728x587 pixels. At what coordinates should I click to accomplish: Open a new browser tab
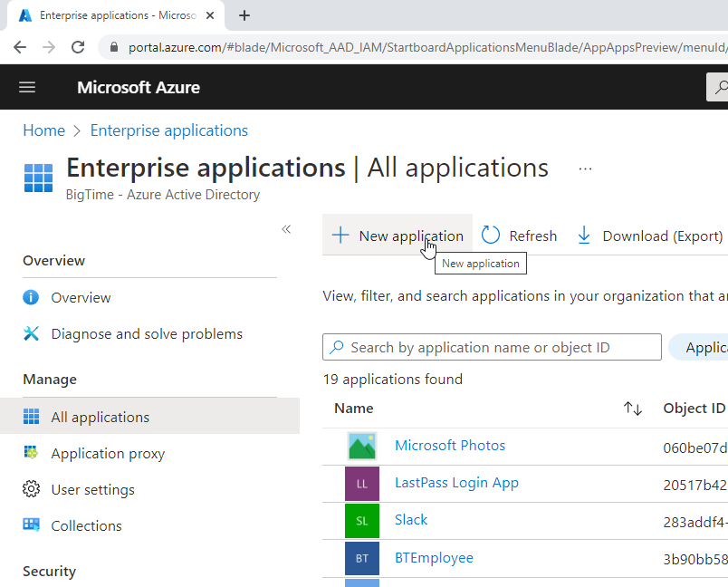click(244, 15)
